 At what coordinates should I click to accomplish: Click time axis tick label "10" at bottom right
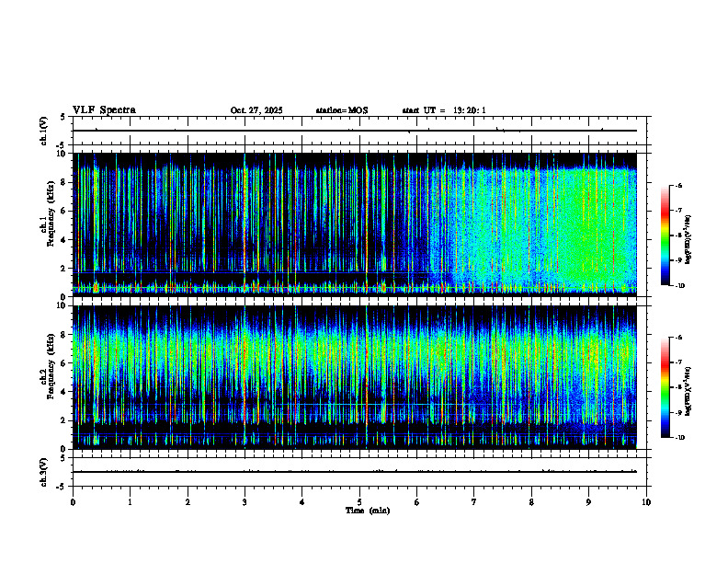[646, 502]
